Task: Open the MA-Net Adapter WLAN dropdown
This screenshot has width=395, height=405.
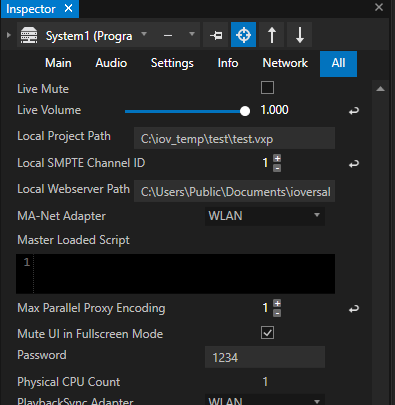Action: [x=265, y=216]
